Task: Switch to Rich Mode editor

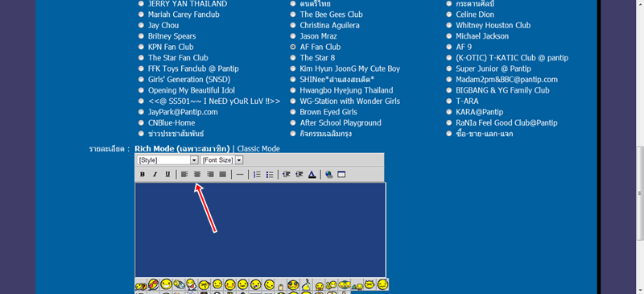Action: tap(182, 149)
